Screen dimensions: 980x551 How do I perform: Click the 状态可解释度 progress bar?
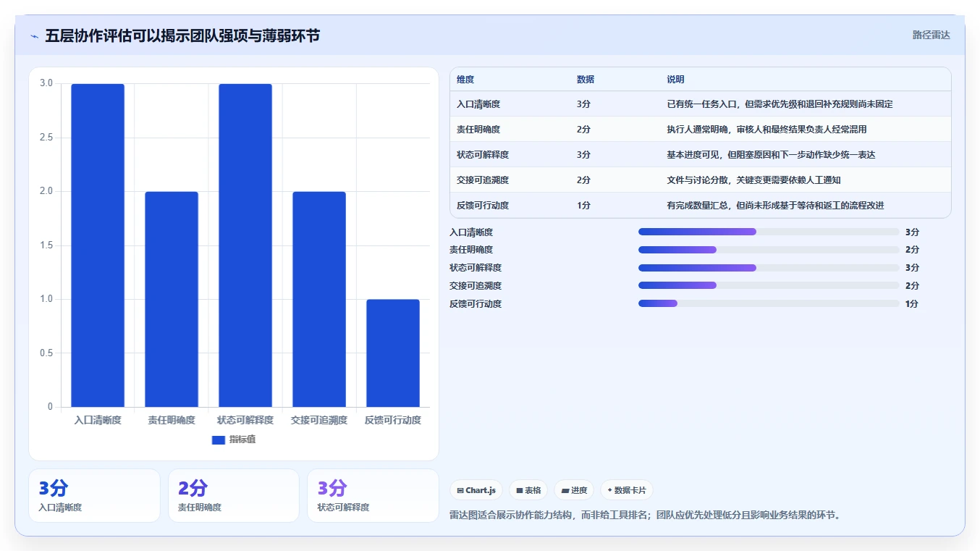tap(769, 268)
